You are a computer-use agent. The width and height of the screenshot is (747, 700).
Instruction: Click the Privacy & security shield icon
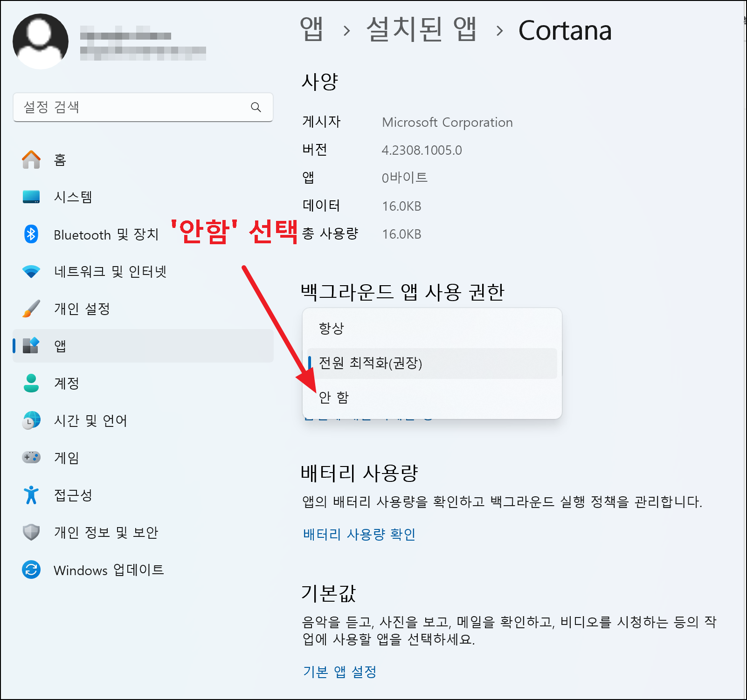(31, 532)
